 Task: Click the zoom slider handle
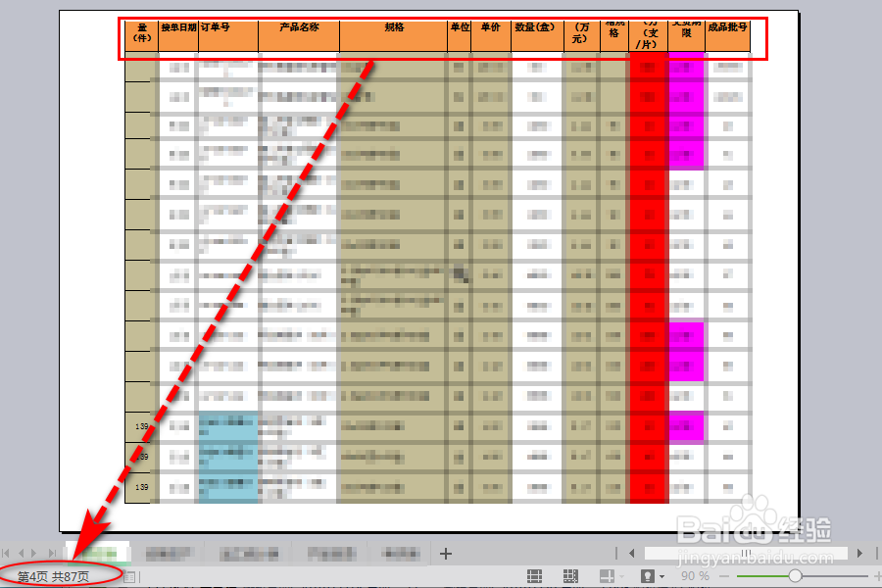pos(796,575)
